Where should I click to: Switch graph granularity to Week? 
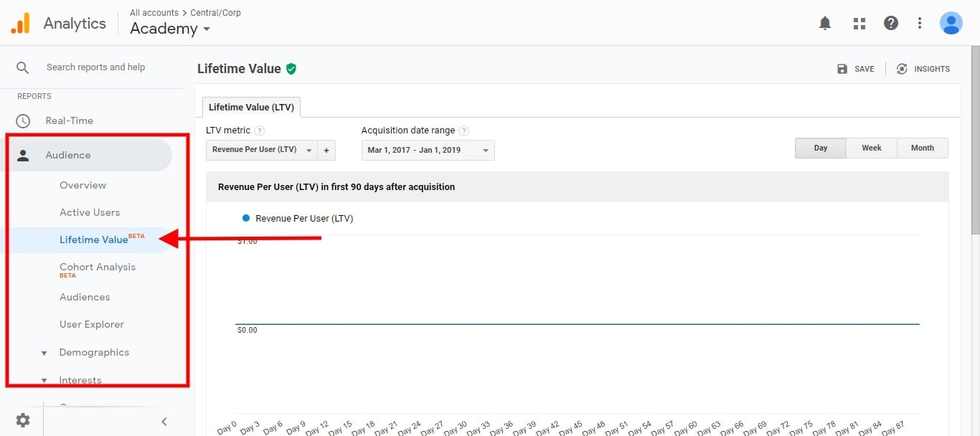coord(871,148)
